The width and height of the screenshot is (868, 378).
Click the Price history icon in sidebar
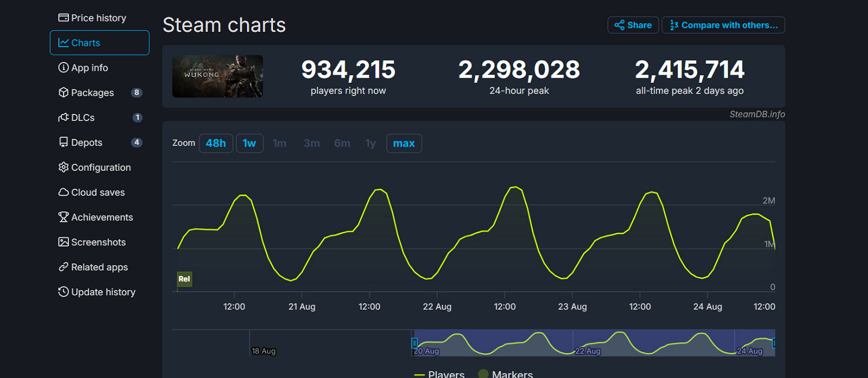point(63,18)
